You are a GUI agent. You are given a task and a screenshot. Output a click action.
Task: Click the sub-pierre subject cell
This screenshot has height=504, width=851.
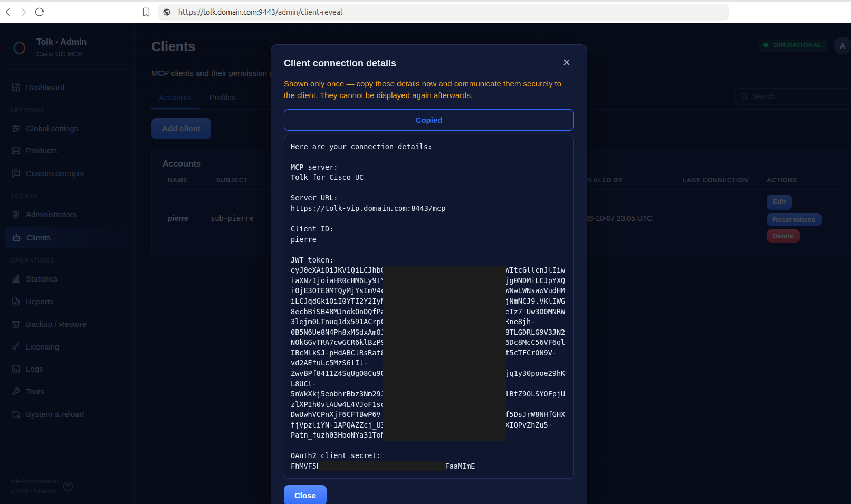232,218
